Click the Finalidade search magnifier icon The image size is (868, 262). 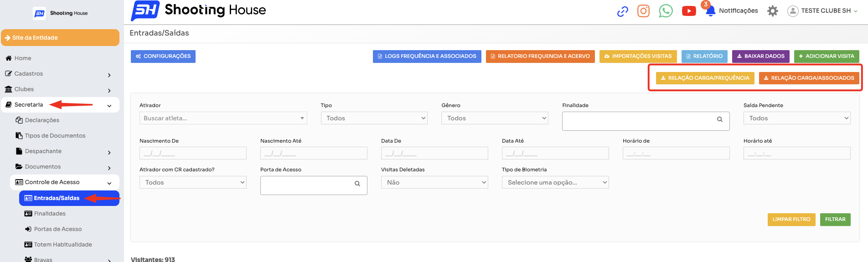720,119
